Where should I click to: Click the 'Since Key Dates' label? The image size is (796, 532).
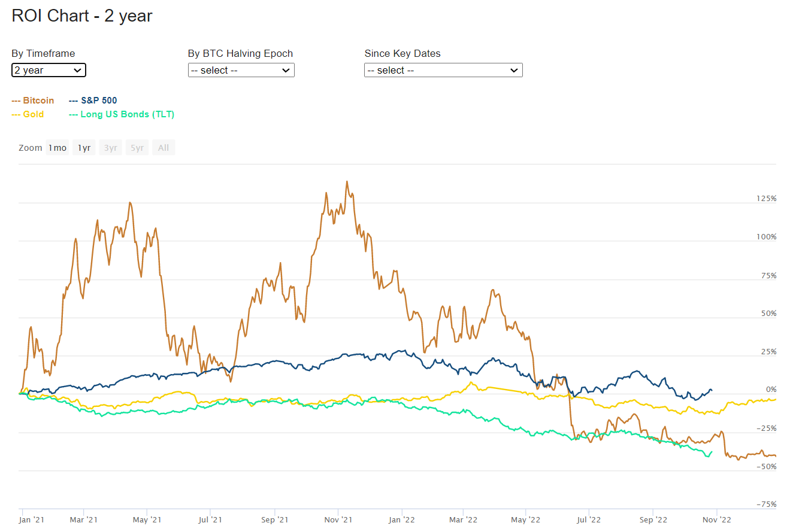click(x=402, y=53)
